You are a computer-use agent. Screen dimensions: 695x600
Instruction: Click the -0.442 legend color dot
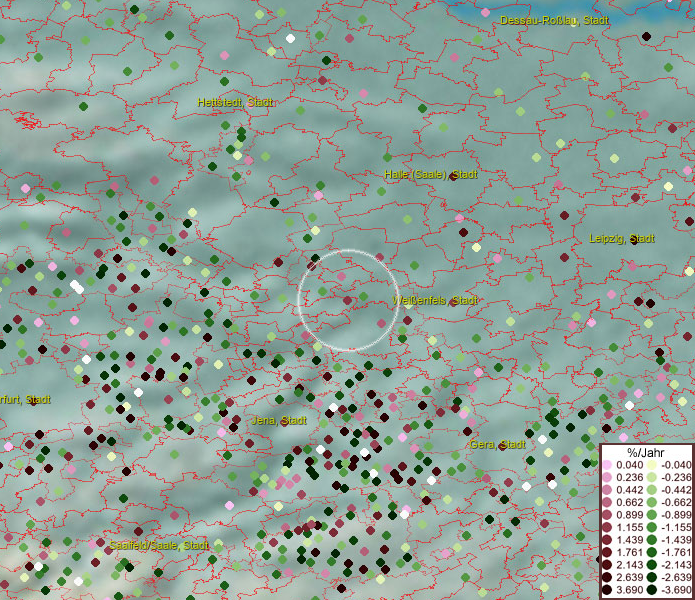point(652,490)
